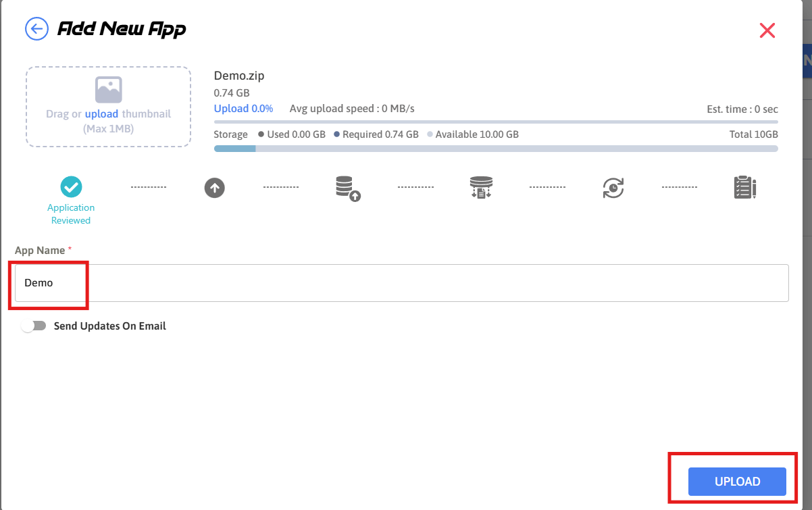The height and width of the screenshot is (510, 812).
Task: Click the 'Application Reviewed' step label
Action: [71, 214]
